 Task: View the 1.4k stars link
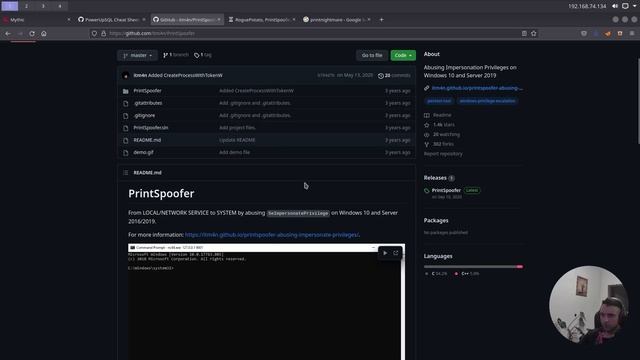pyautogui.click(x=439, y=124)
